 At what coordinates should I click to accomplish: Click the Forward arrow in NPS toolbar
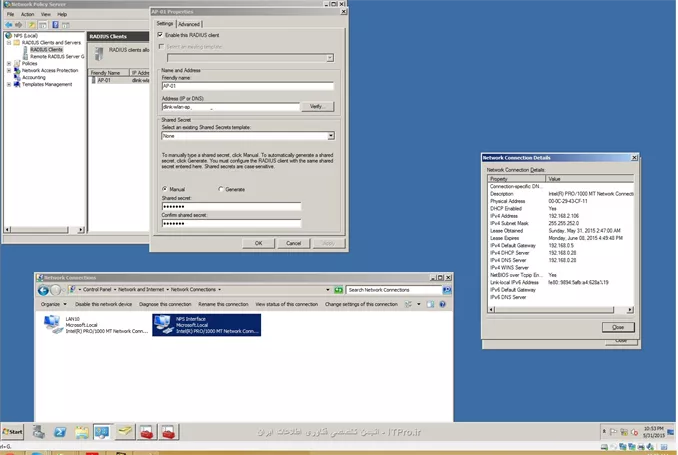18,25
